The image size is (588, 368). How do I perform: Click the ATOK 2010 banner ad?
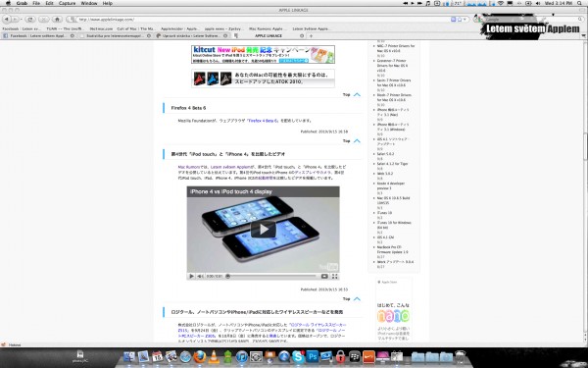point(263,79)
